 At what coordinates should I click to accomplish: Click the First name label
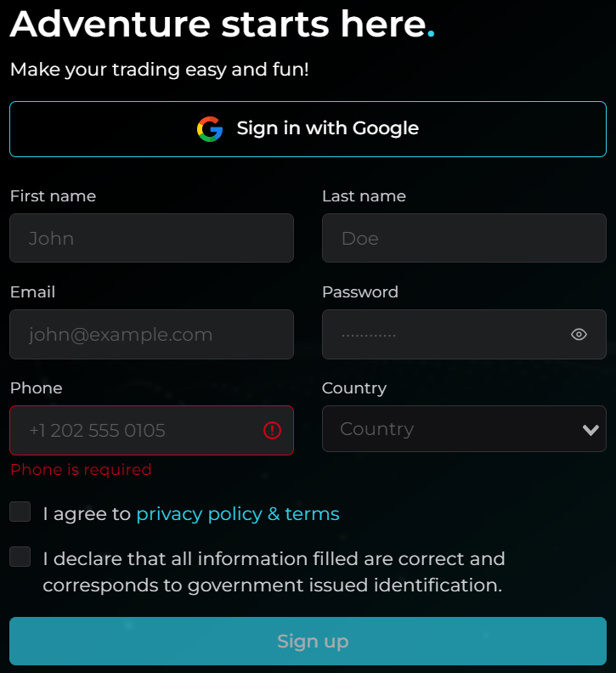(53, 196)
